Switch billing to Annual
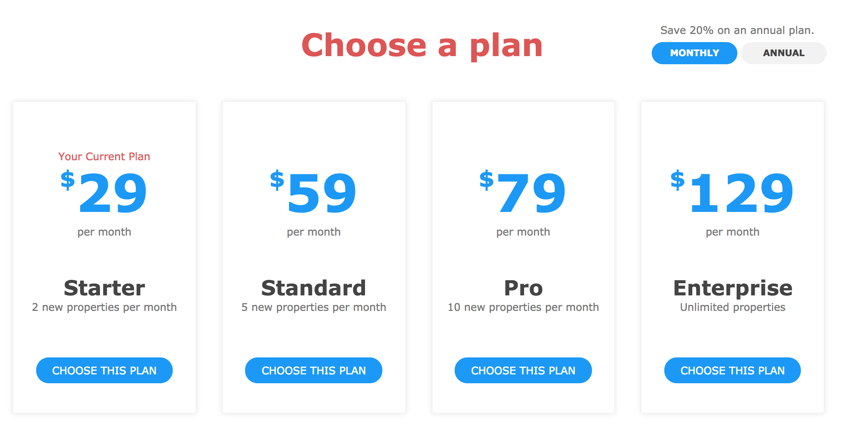This screenshot has height=432, width=868. pyautogui.click(x=783, y=53)
